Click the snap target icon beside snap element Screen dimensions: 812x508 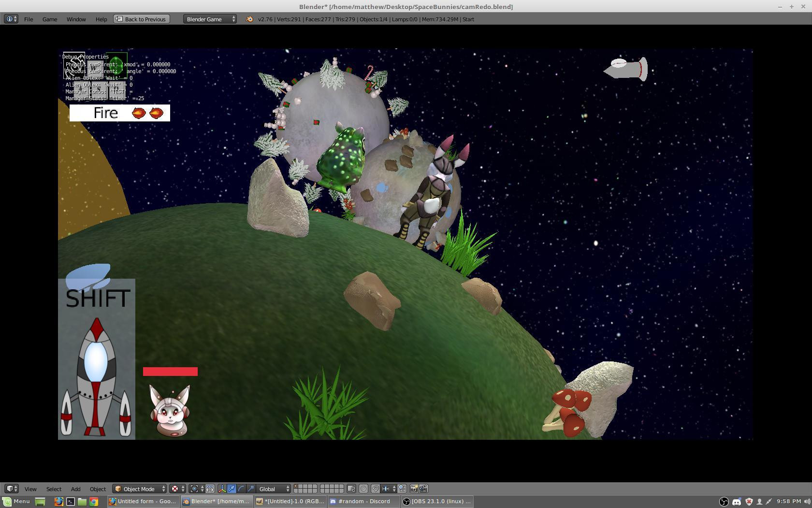click(402, 489)
